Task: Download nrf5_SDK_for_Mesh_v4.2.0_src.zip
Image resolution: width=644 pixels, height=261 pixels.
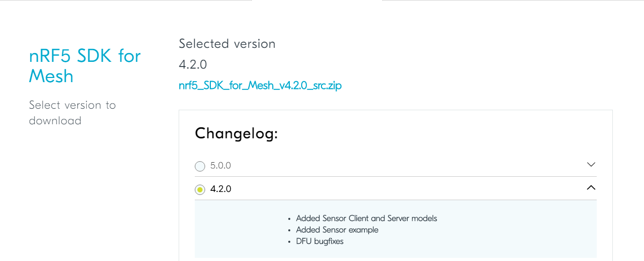Action: pos(260,85)
